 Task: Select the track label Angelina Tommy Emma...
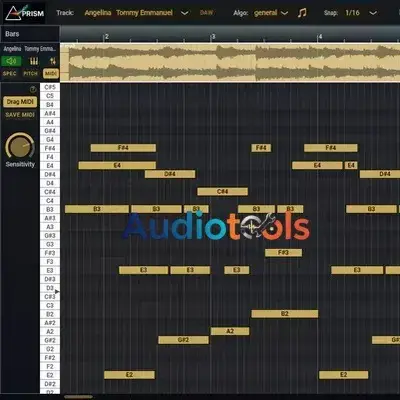click(30, 49)
